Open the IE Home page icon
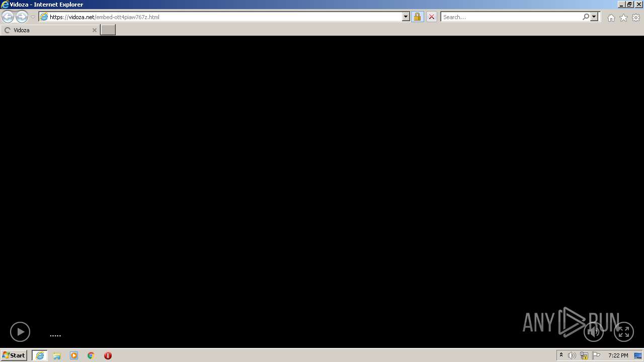Viewport: 644px width, 362px height. [x=611, y=18]
